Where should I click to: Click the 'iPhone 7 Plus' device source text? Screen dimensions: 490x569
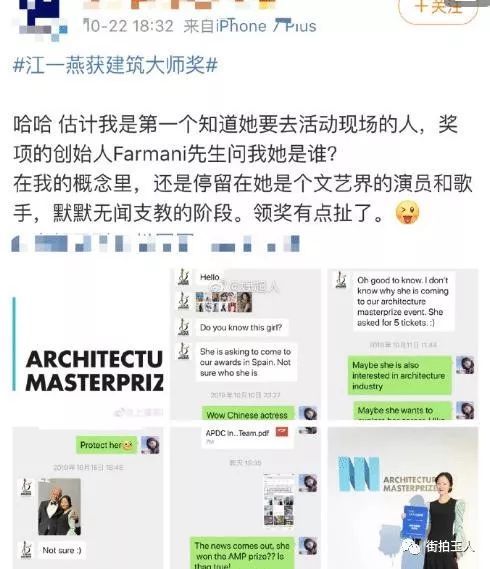266,26
